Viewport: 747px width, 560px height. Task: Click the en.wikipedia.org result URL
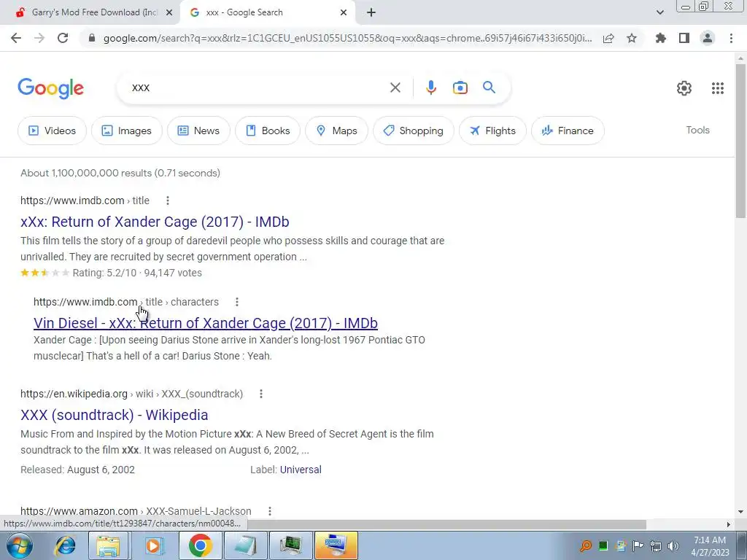click(x=131, y=394)
